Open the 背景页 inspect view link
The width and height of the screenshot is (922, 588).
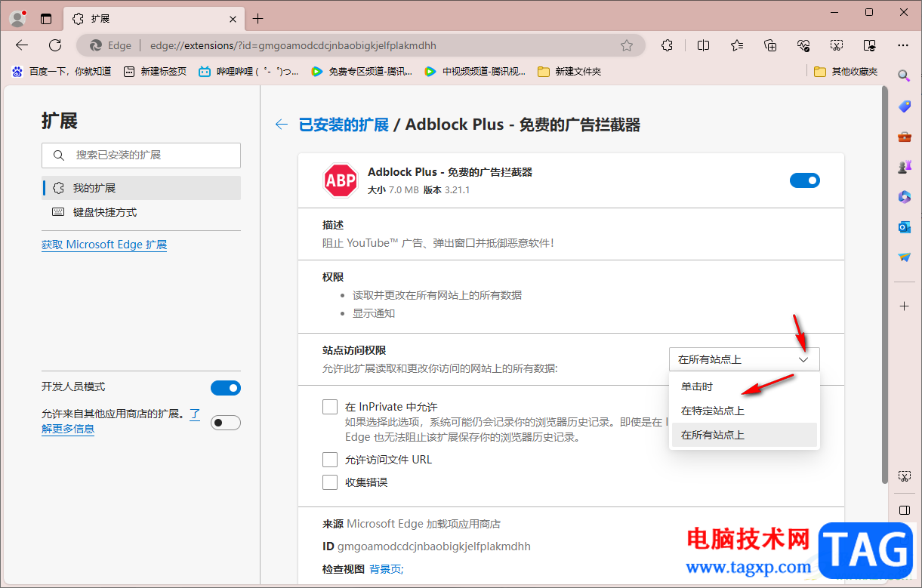(x=387, y=568)
